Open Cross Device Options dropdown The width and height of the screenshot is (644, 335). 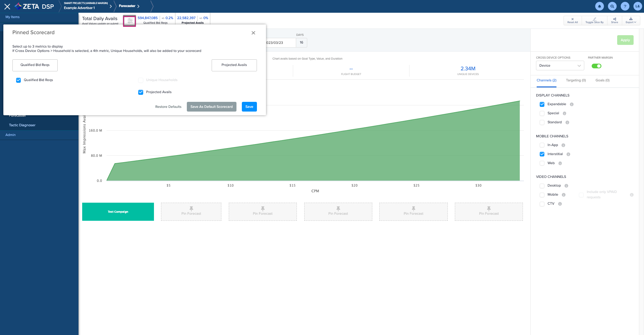(x=559, y=66)
